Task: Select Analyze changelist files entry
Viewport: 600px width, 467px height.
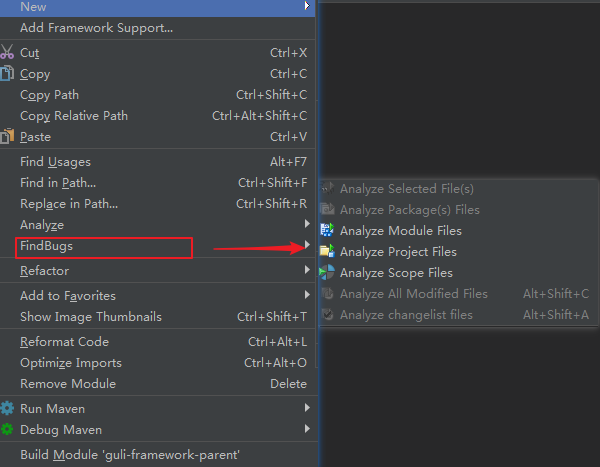Action: point(458,315)
